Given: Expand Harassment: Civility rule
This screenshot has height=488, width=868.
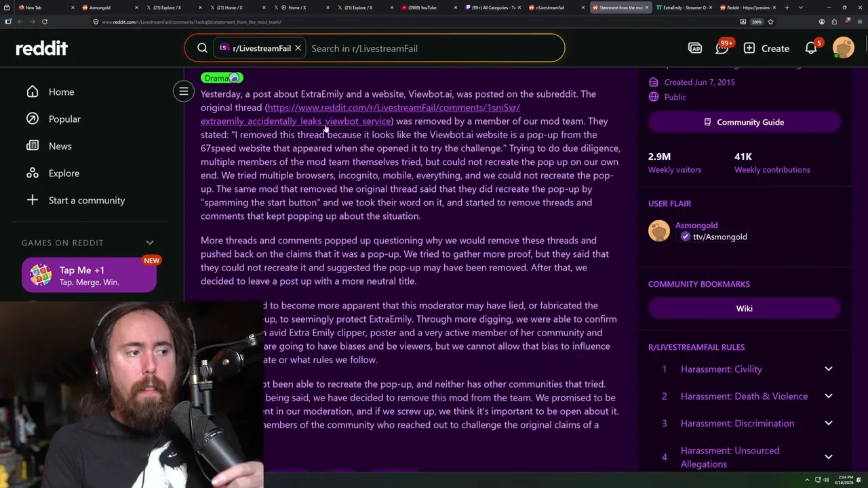Looking at the screenshot, I should coord(829,369).
